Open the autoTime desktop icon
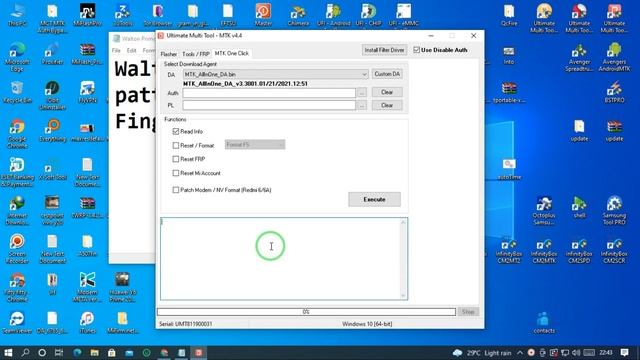Viewport: 640px width, 360px height. [509, 169]
